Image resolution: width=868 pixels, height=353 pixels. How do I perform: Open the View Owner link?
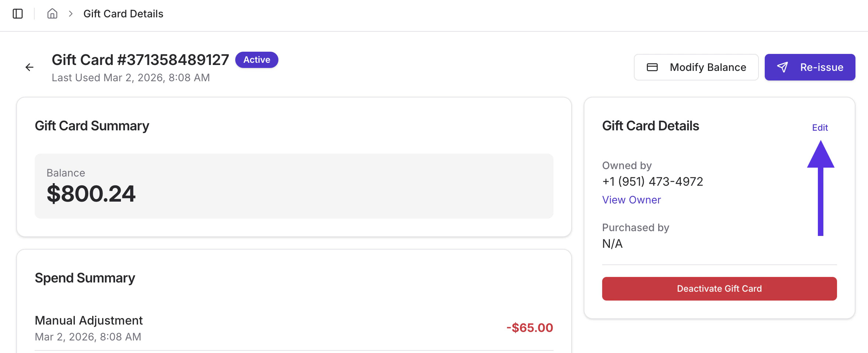[631, 200]
